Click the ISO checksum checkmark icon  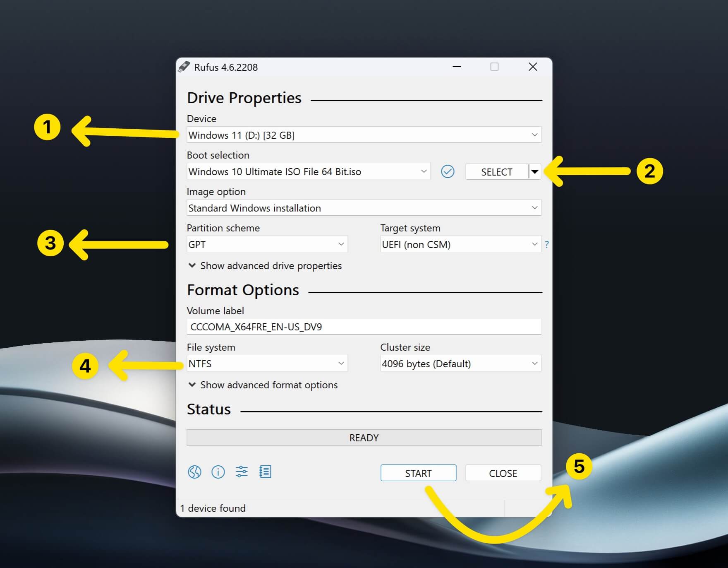pos(448,171)
